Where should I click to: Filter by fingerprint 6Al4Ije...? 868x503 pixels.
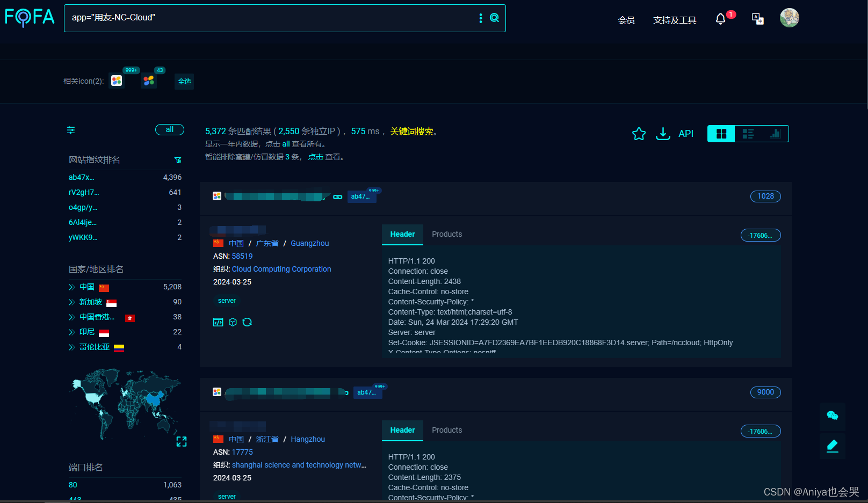coord(83,222)
